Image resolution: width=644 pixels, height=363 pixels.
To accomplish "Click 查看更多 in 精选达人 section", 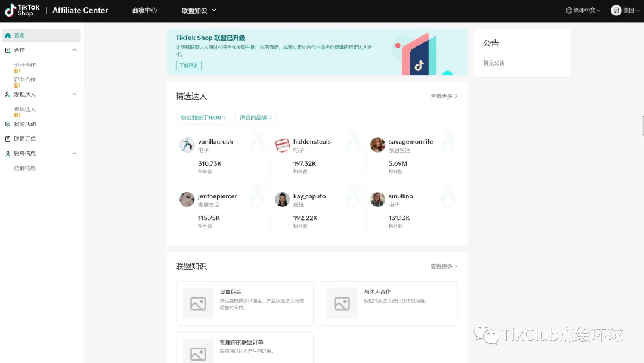I will tap(444, 96).
